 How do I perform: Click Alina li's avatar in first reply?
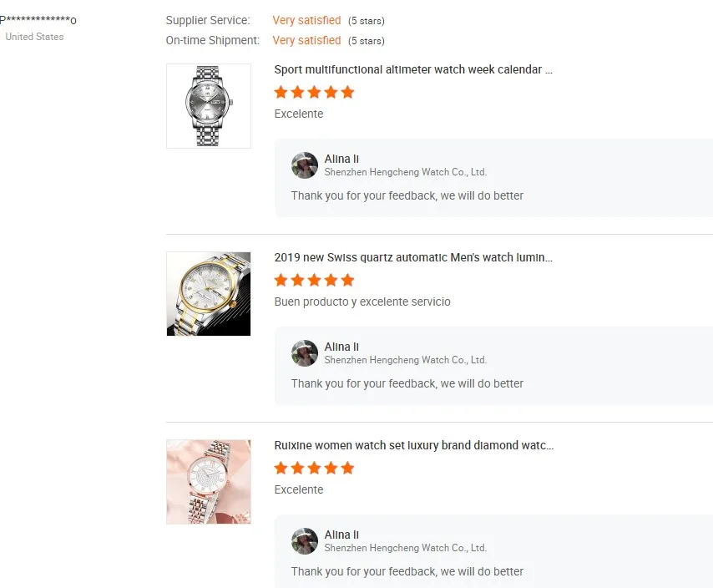tap(305, 165)
